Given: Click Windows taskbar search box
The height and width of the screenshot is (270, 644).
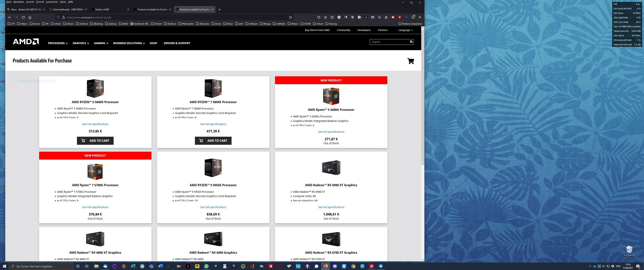Looking at the screenshot, I should tap(41, 266).
